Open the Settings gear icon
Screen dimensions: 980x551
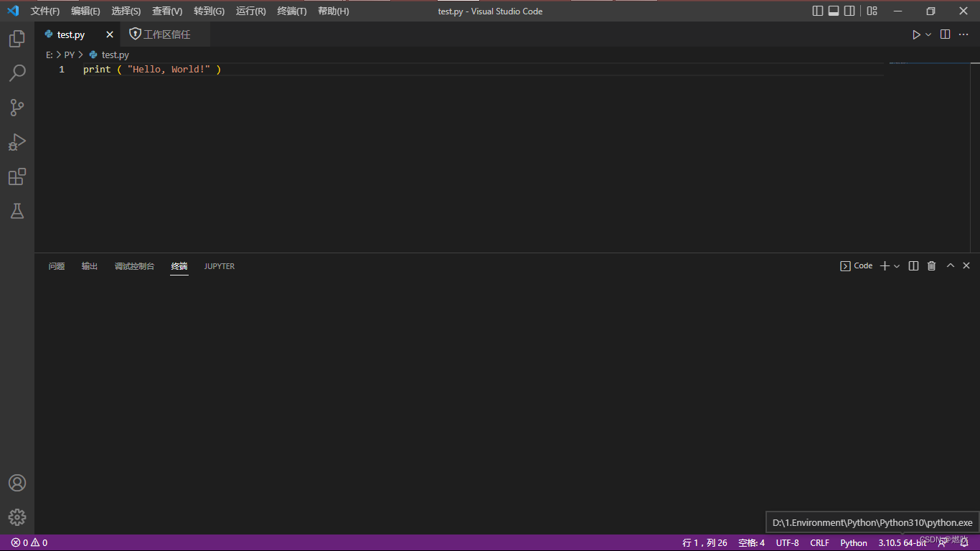[x=17, y=517]
